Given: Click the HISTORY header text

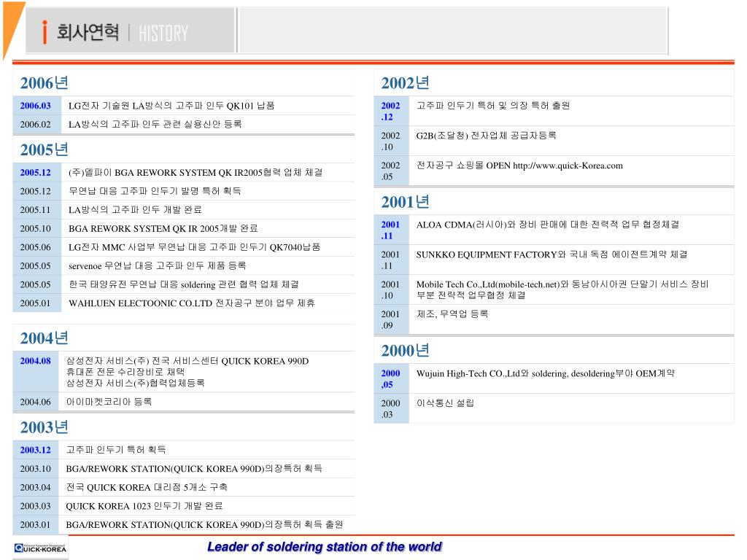Looking at the screenshot, I should point(163,34).
